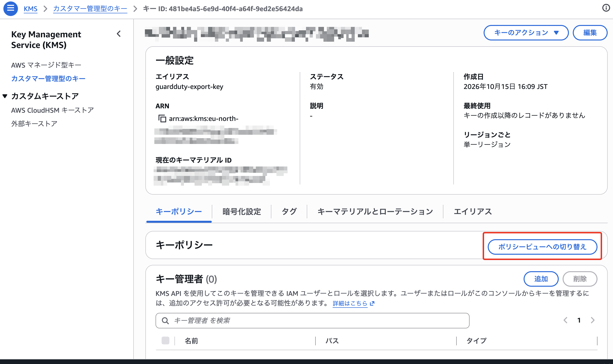
Task: Click キーの作成以降のレコードがありません text
Action: click(x=524, y=115)
